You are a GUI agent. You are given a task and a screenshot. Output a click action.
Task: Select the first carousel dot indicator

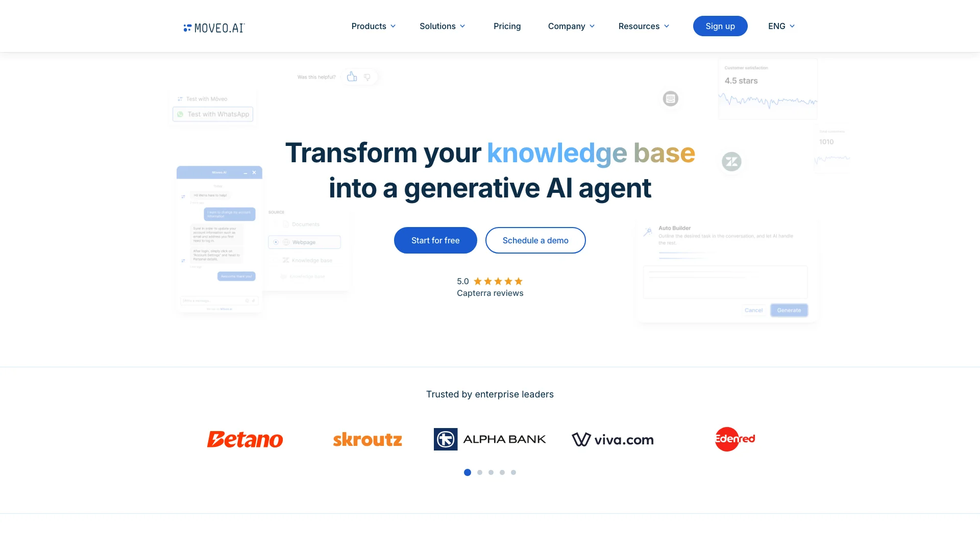pos(467,471)
